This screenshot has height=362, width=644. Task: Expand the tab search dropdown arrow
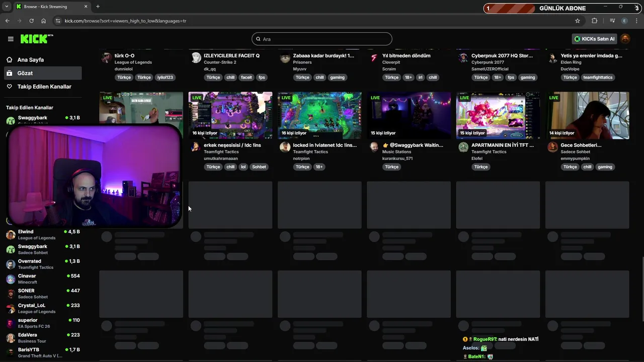7,7
